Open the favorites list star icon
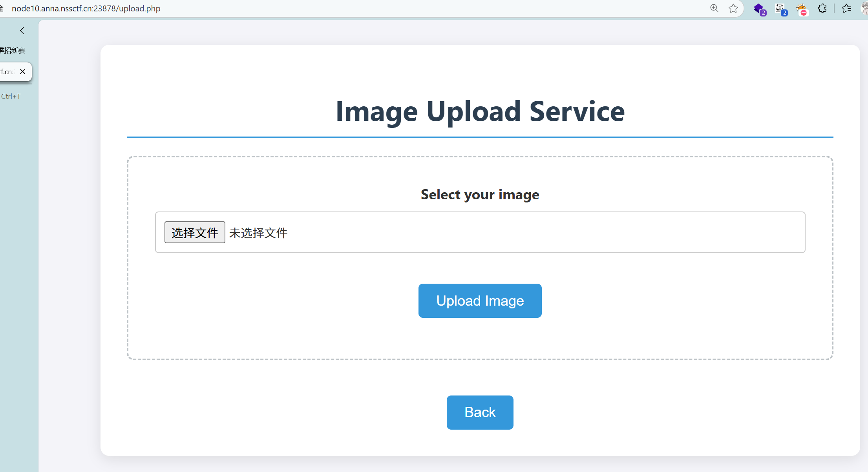 pyautogui.click(x=846, y=8)
